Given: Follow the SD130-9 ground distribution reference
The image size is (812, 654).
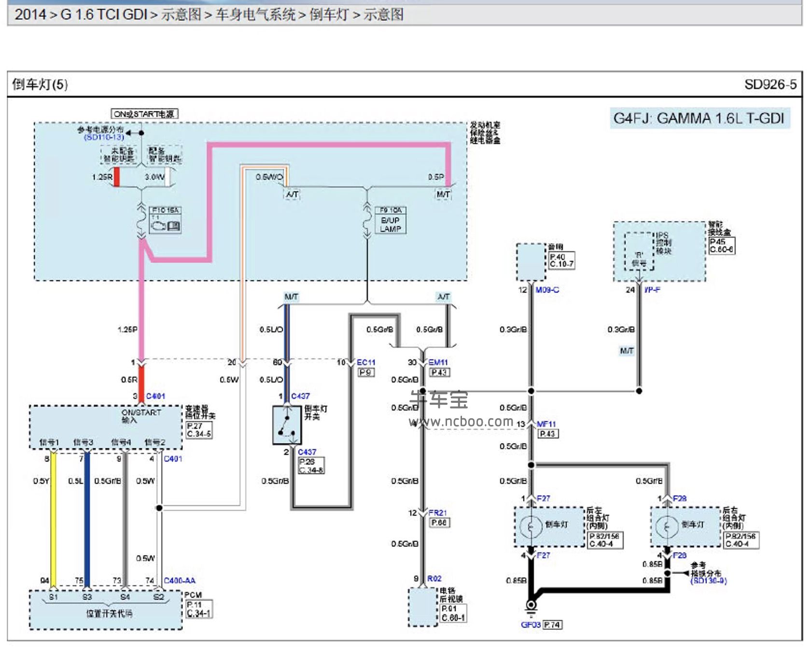Looking at the screenshot, I should point(709,581).
